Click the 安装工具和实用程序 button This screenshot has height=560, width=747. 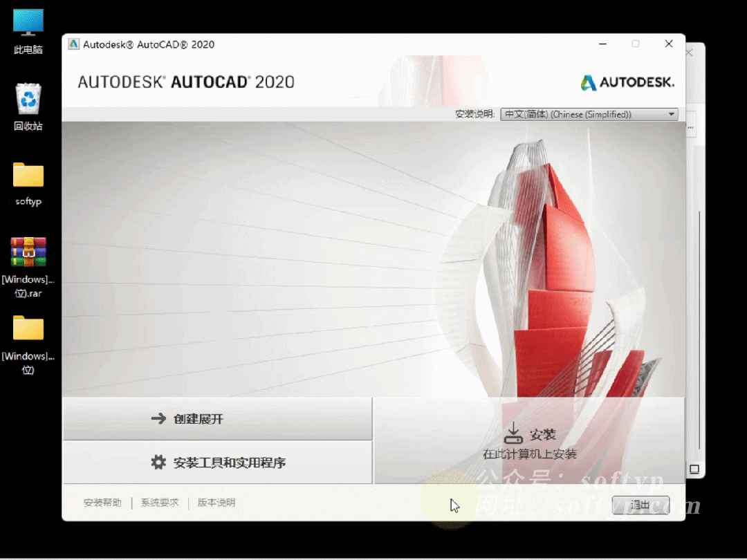click(217, 463)
